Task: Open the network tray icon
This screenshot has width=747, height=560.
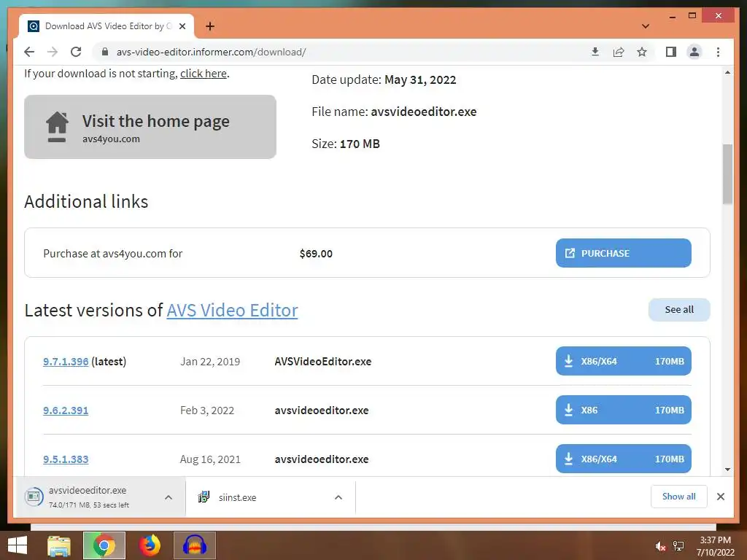Action: pyautogui.click(x=678, y=546)
